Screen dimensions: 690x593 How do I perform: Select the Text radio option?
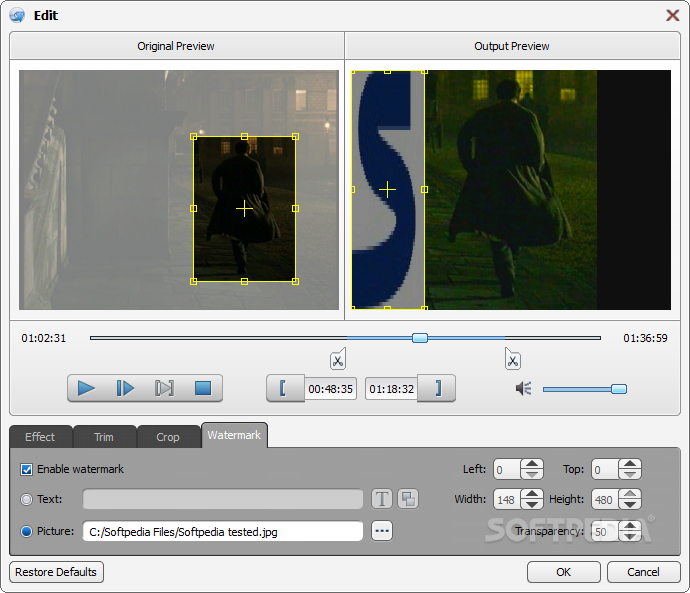coord(26,499)
